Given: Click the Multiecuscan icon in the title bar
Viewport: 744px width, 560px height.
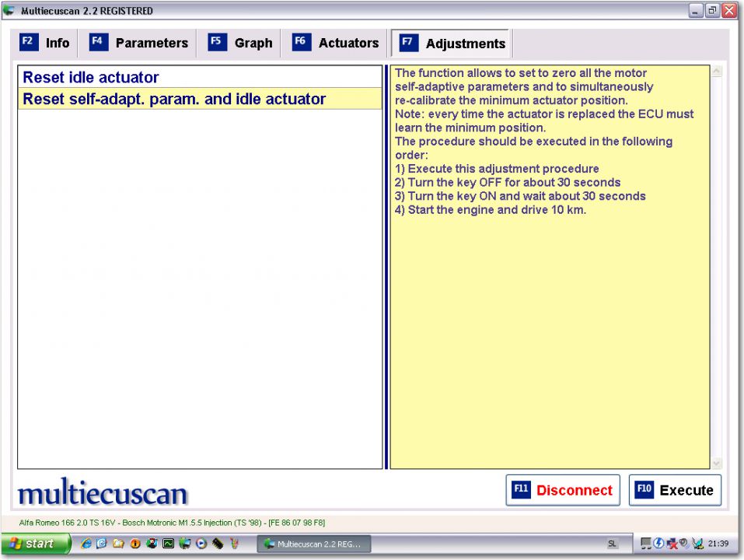Looking at the screenshot, I should pyautogui.click(x=9, y=10).
